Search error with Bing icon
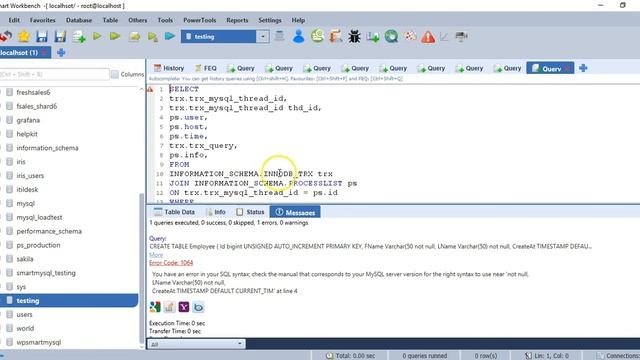 (x=198, y=307)
